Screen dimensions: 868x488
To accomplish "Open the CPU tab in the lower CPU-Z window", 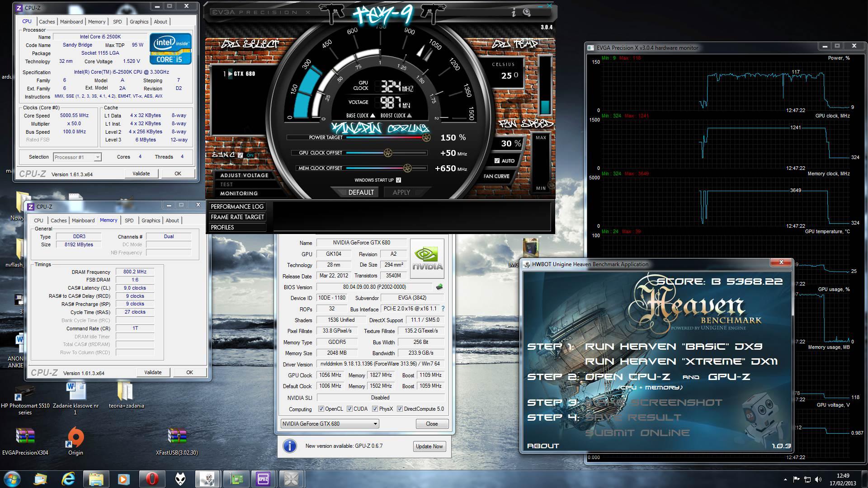I will (39, 221).
